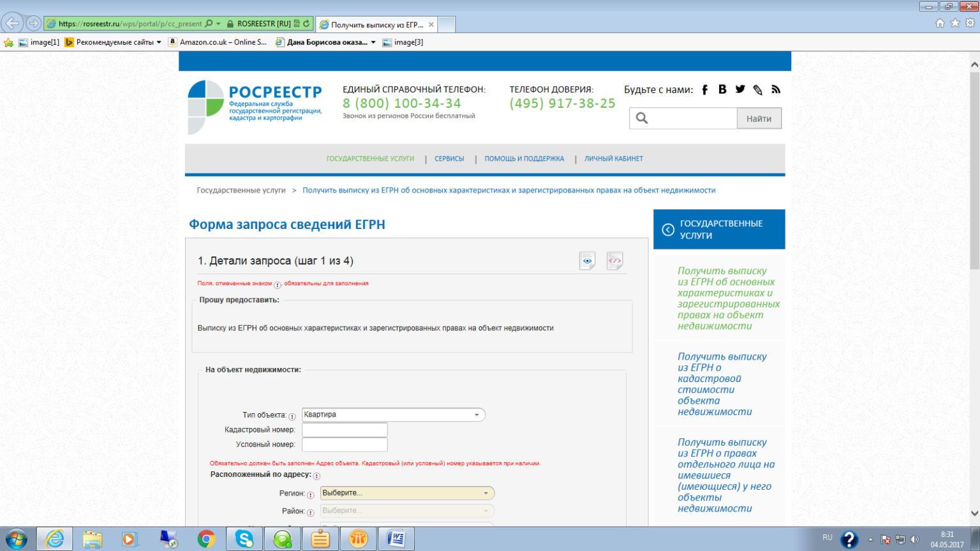
Task: Click the LiveJournal pencil icon
Action: [x=758, y=90]
